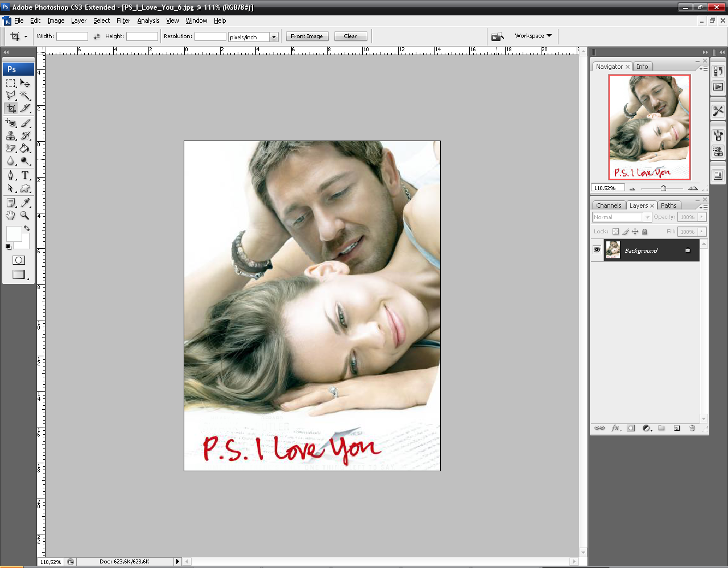Screen dimensions: 728x568
Task: Open the Workspace dropdown menu
Action: coord(533,36)
